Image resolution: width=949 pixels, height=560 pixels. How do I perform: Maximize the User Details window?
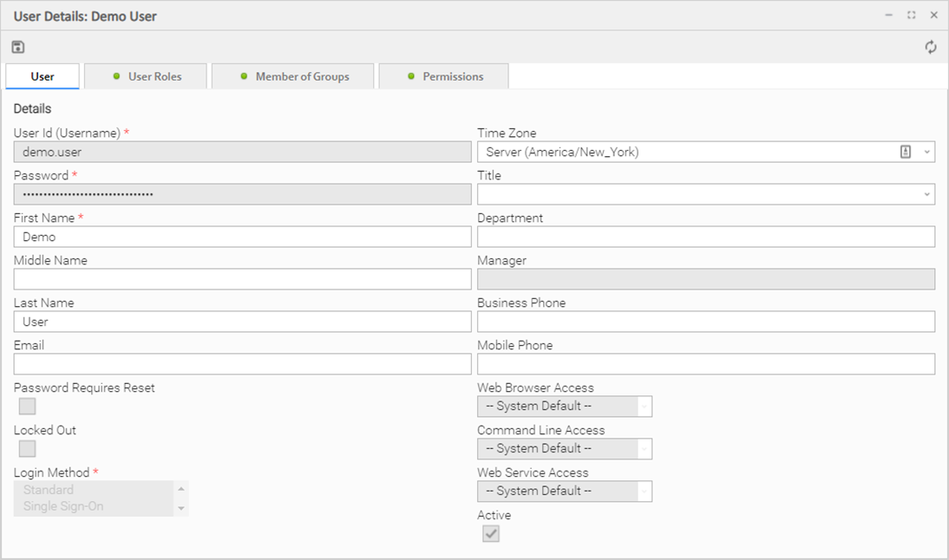(912, 16)
